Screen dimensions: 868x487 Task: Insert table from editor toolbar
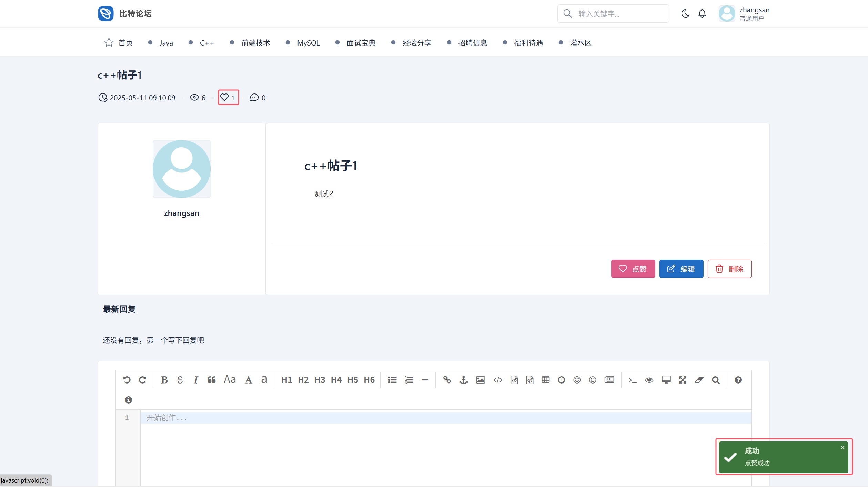pyautogui.click(x=545, y=380)
